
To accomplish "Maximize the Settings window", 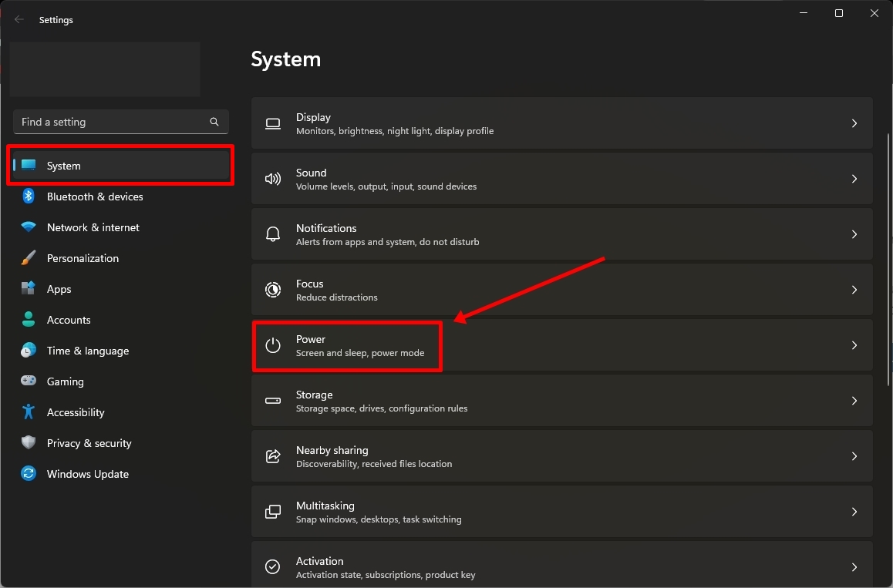I will (839, 13).
